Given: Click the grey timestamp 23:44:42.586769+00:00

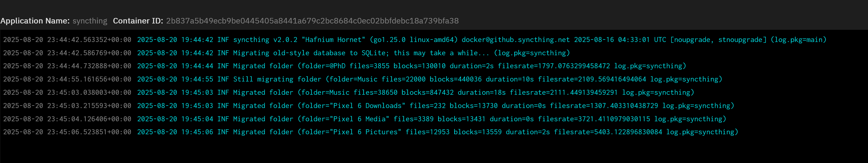Looking at the screenshot, I should click(x=67, y=53).
